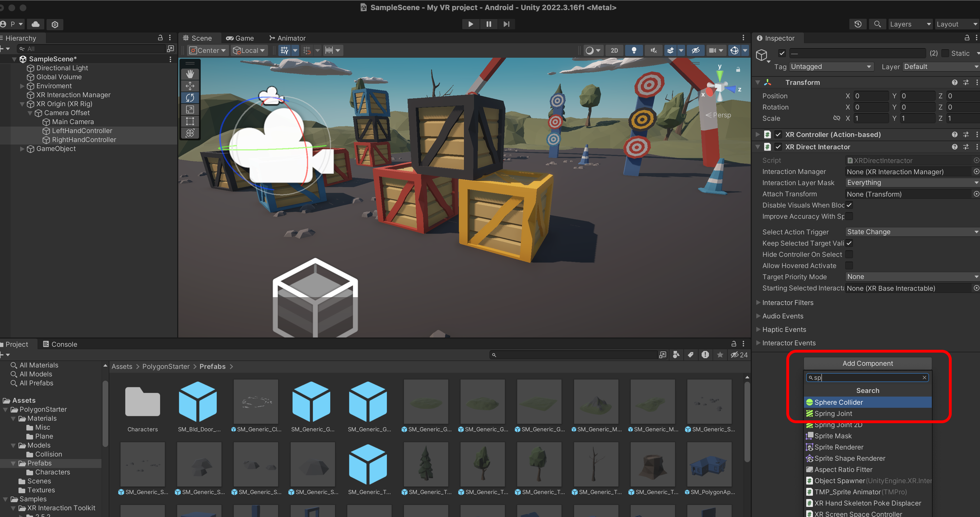Toggle Static checkbox in Inspector
The height and width of the screenshot is (517, 980).
(945, 53)
